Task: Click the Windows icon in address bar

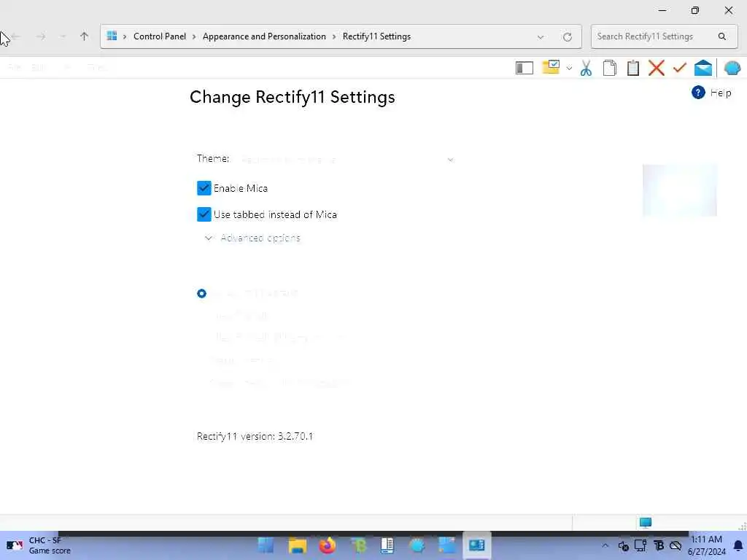Action: [112, 36]
